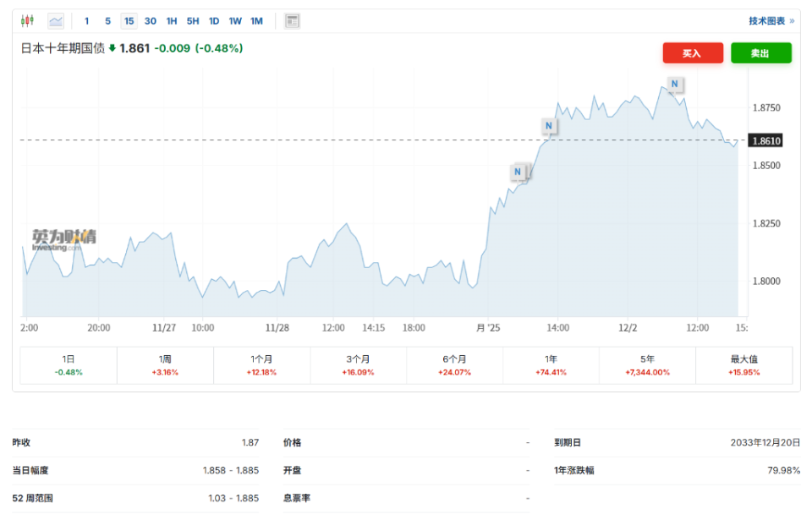812x520 pixels.
Task: Choose the 30 minute interval
Action: tap(151, 20)
